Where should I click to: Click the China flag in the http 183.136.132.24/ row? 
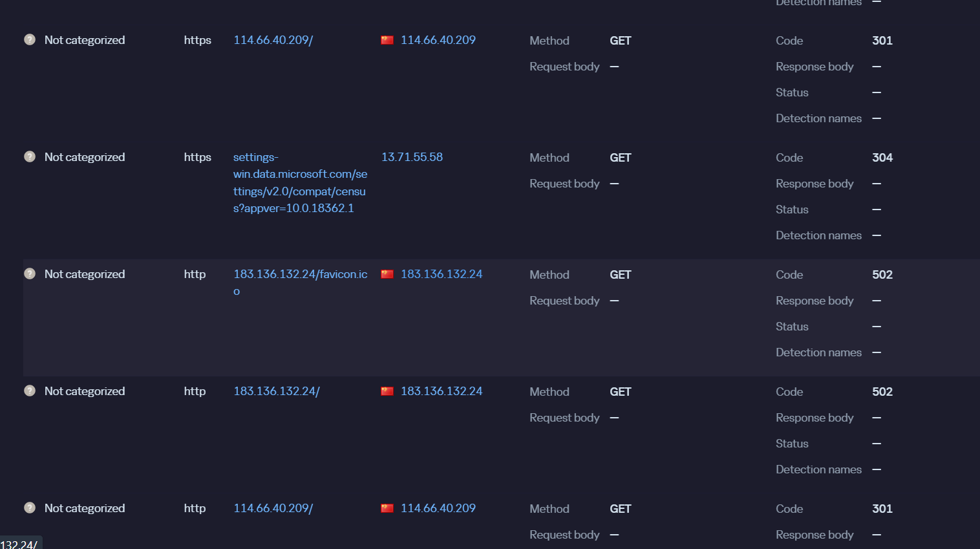[387, 391]
